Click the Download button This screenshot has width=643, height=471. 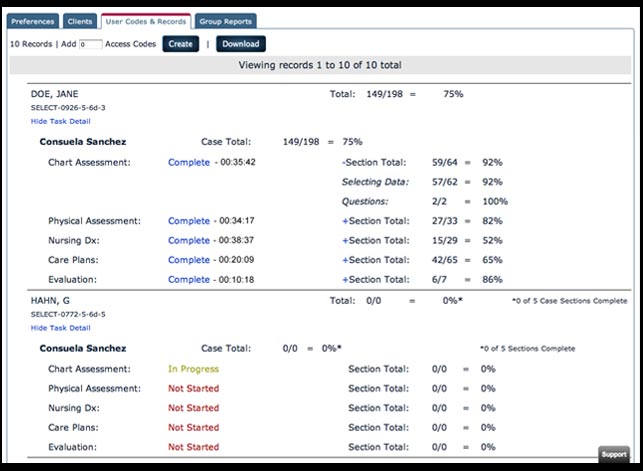[x=240, y=44]
